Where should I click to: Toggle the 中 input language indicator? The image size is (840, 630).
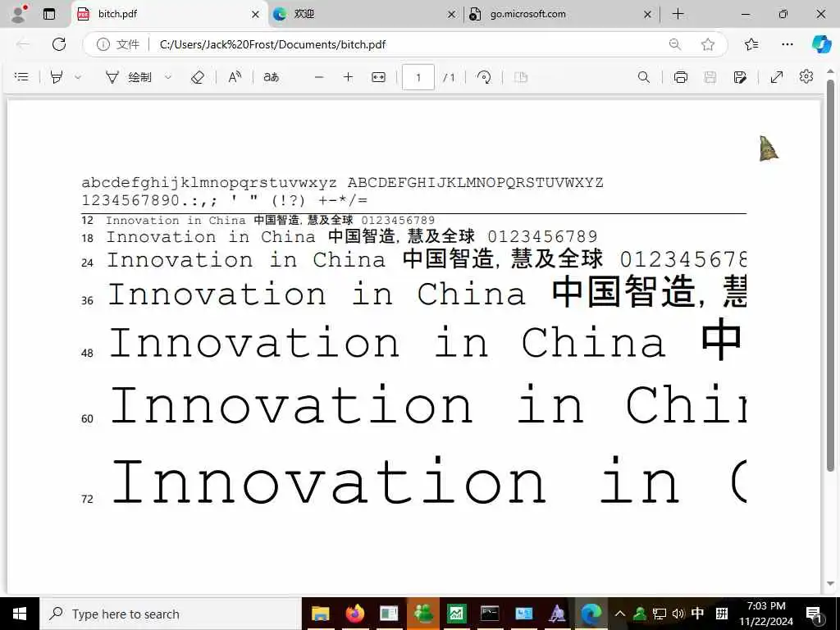(x=697, y=614)
